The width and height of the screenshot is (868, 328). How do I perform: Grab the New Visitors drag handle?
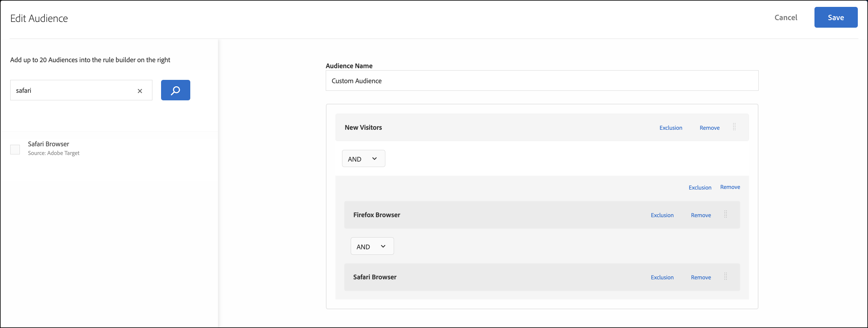pyautogui.click(x=734, y=127)
